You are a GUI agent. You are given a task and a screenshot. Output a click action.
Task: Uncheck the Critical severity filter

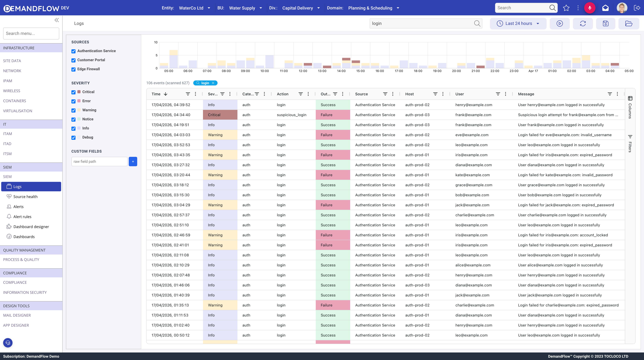[73, 92]
